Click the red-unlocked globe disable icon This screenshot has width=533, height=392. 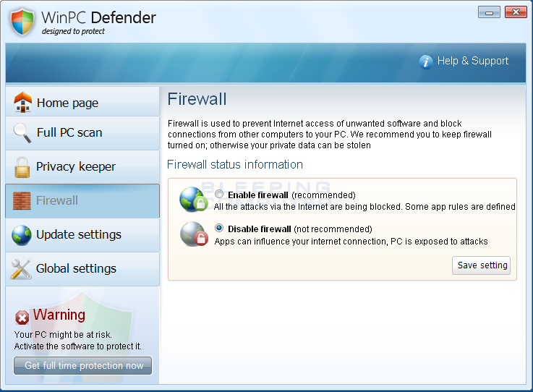[194, 234]
